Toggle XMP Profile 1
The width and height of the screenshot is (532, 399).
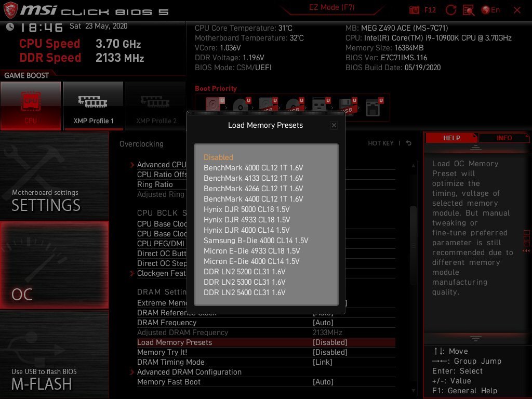[x=94, y=105]
